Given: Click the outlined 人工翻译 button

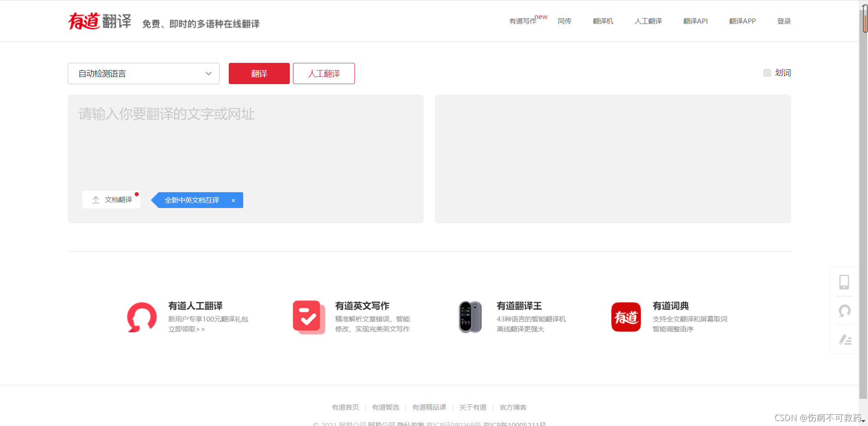Looking at the screenshot, I should (324, 73).
